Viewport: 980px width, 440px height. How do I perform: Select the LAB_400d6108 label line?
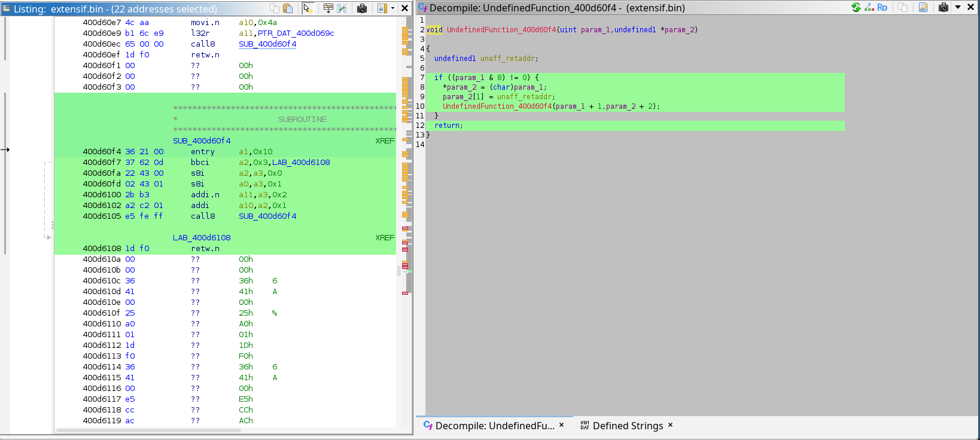[x=202, y=238]
